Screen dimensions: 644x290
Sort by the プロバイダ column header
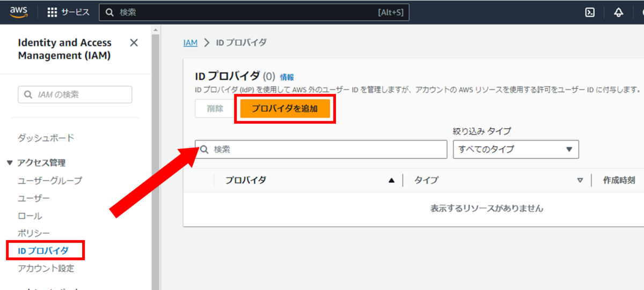tap(245, 180)
